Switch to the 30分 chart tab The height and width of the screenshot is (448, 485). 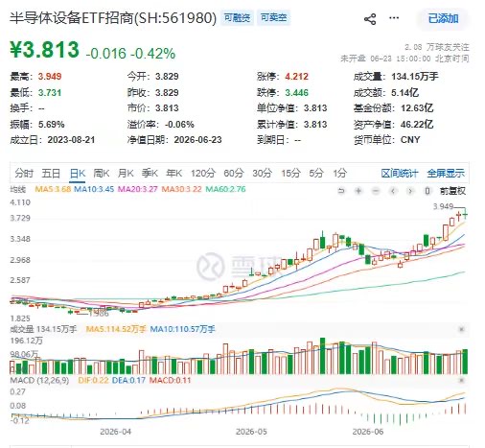pos(263,173)
